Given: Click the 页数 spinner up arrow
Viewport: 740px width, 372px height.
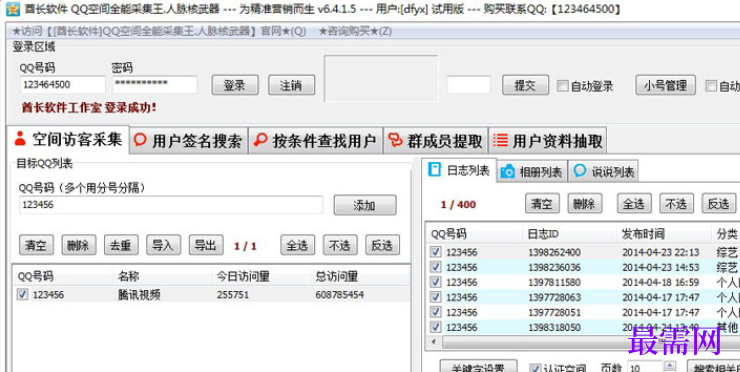Looking at the screenshot, I should (669, 365).
